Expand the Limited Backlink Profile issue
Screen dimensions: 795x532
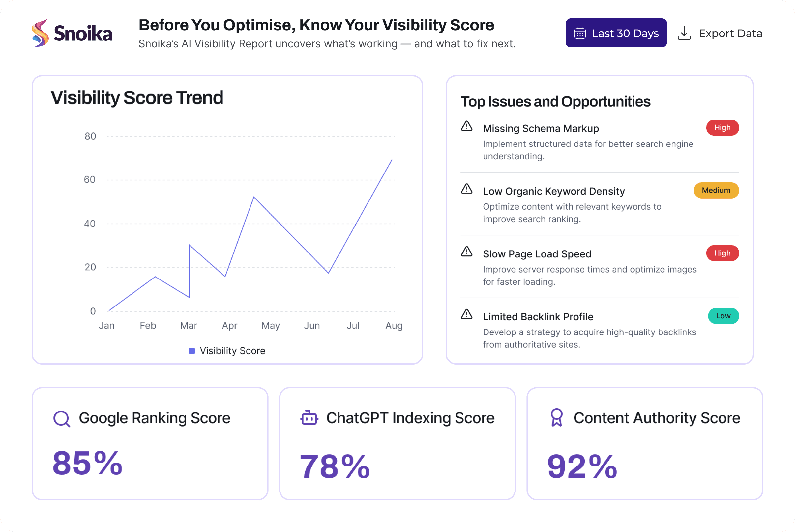tap(538, 317)
